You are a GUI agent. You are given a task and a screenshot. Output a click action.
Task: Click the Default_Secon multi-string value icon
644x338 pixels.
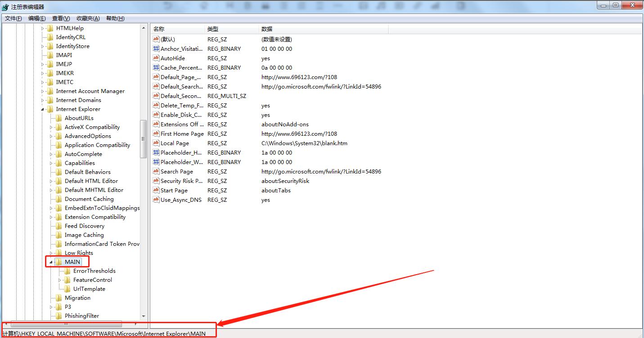tap(156, 96)
